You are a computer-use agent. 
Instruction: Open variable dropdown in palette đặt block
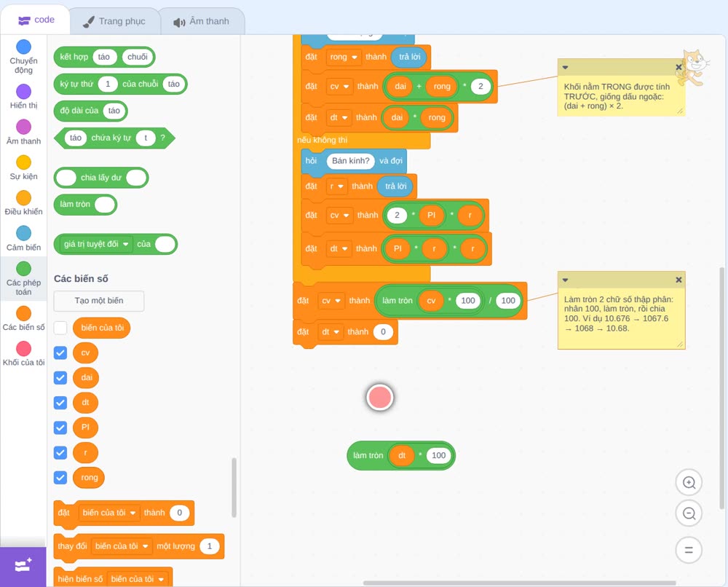click(x=108, y=513)
